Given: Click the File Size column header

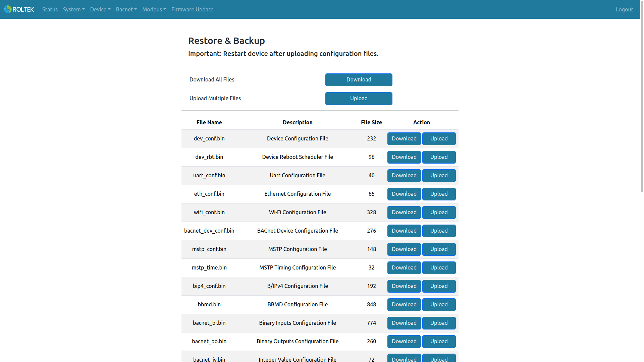Looking at the screenshot, I should tap(371, 123).
